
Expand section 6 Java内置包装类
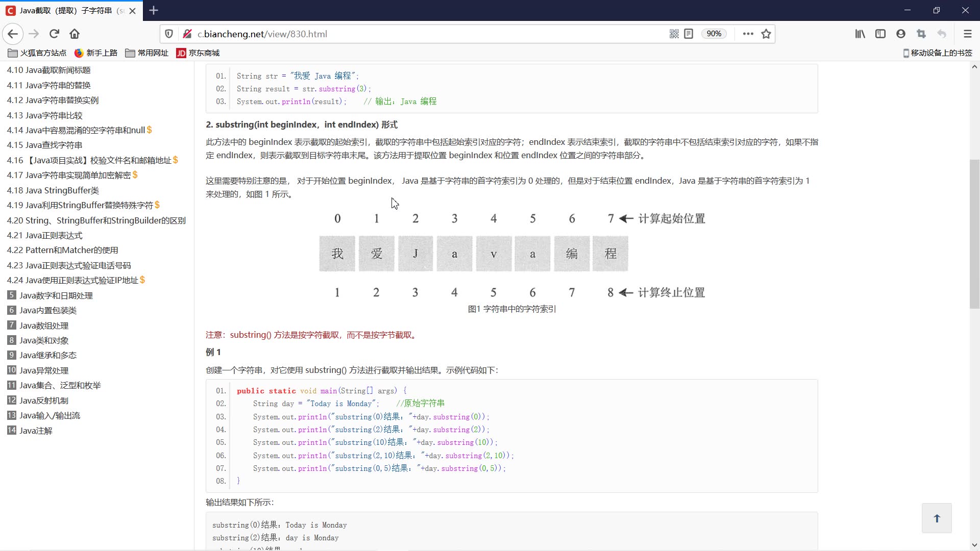tap(42, 310)
